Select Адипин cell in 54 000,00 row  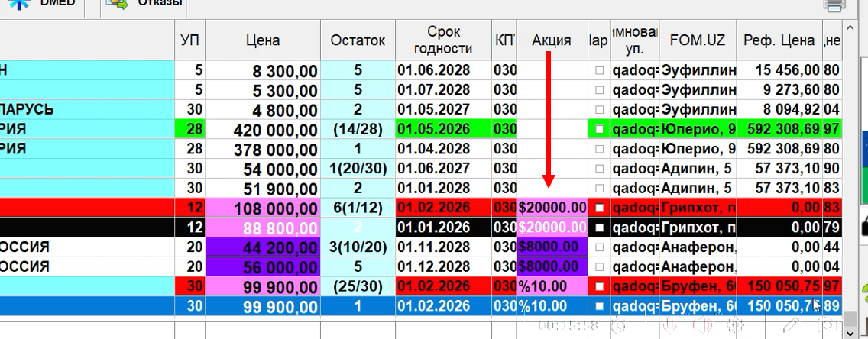698,169
